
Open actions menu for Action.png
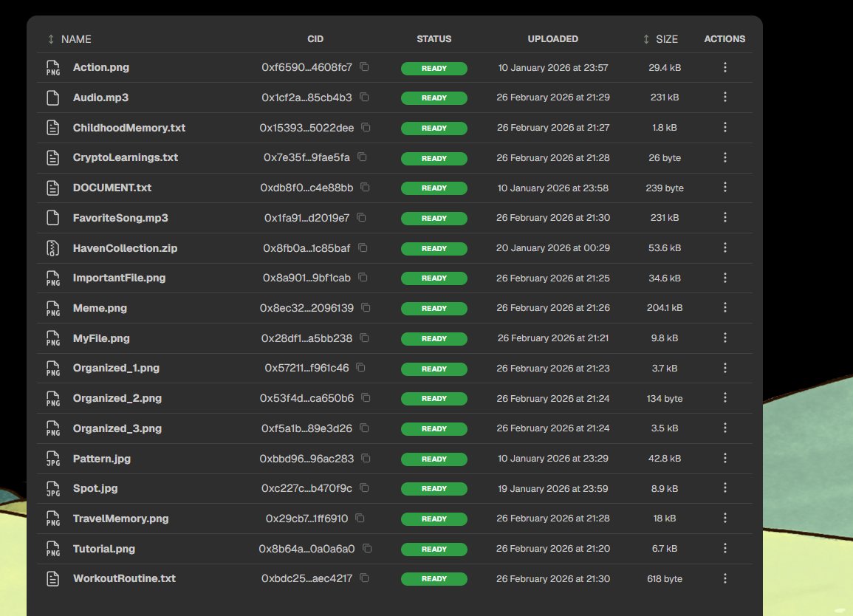724,67
